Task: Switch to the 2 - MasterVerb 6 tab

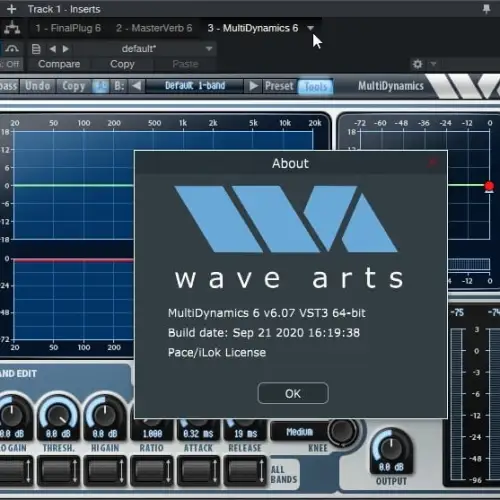Action: 154,28
